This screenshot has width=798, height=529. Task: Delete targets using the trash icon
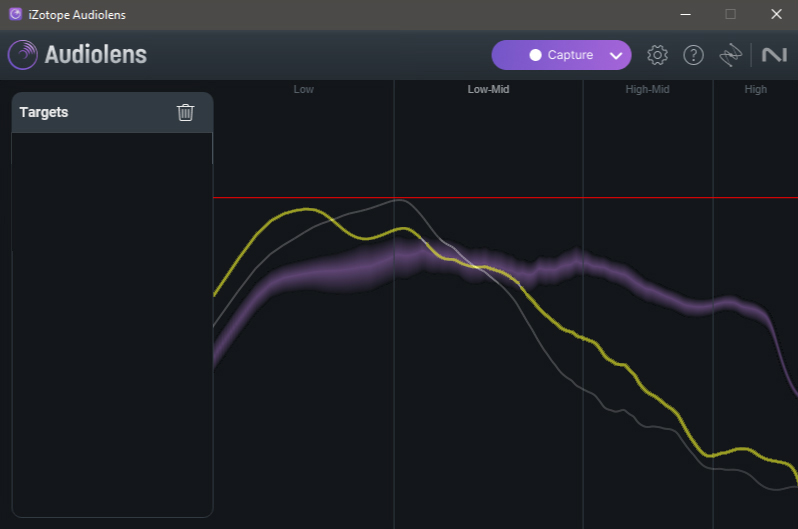coord(185,112)
